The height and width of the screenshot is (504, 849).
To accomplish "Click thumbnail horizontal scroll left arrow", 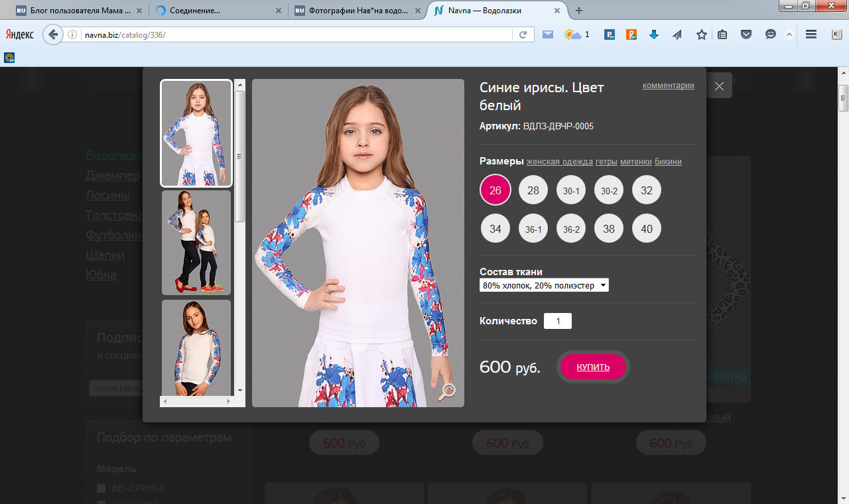I will tap(165, 402).
